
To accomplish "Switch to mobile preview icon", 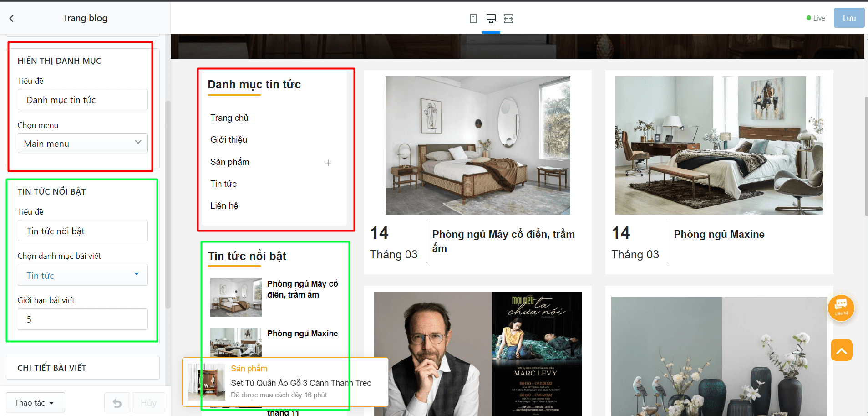I will (x=473, y=19).
